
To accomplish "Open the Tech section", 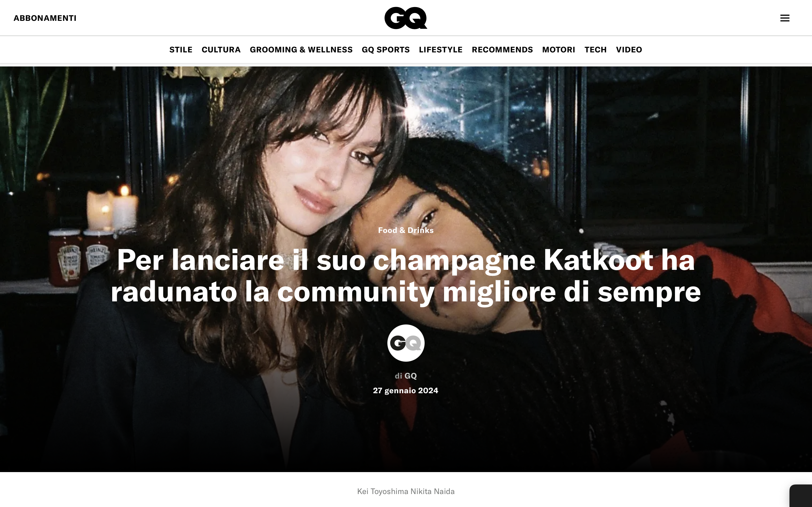I will tap(595, 50).
